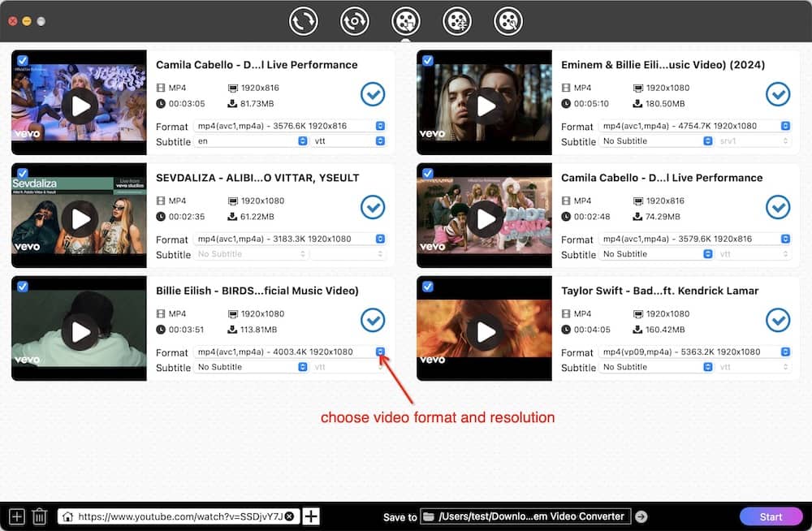Screen dimensions: 812x531
Task: Click the add file icon at bottom-left
Action: [x=16, y=516]
